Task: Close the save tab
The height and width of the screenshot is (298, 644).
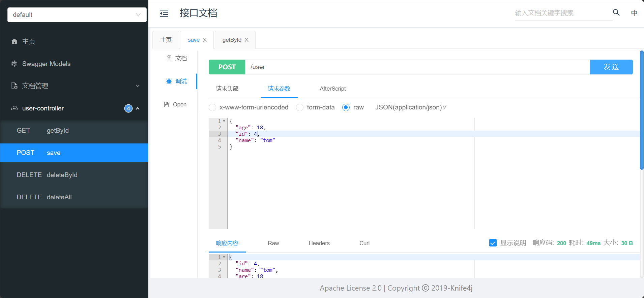Action: [x=205, y=40]
